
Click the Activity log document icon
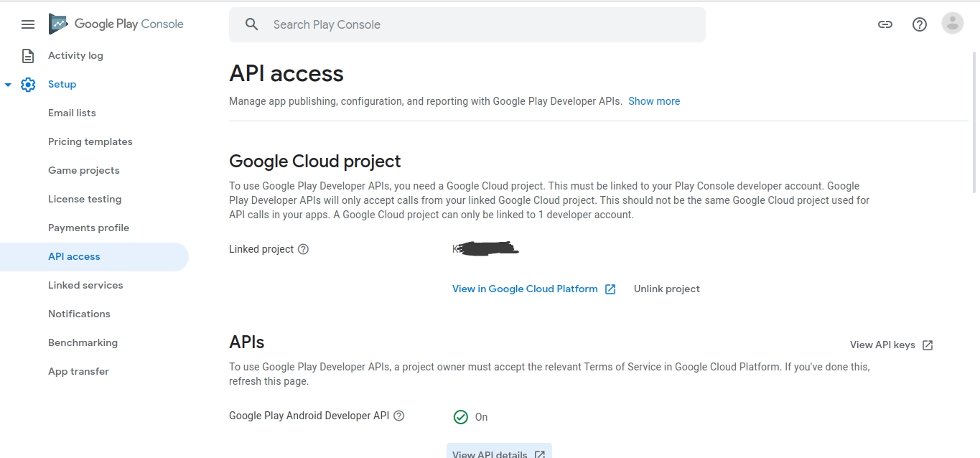[28, 56]
